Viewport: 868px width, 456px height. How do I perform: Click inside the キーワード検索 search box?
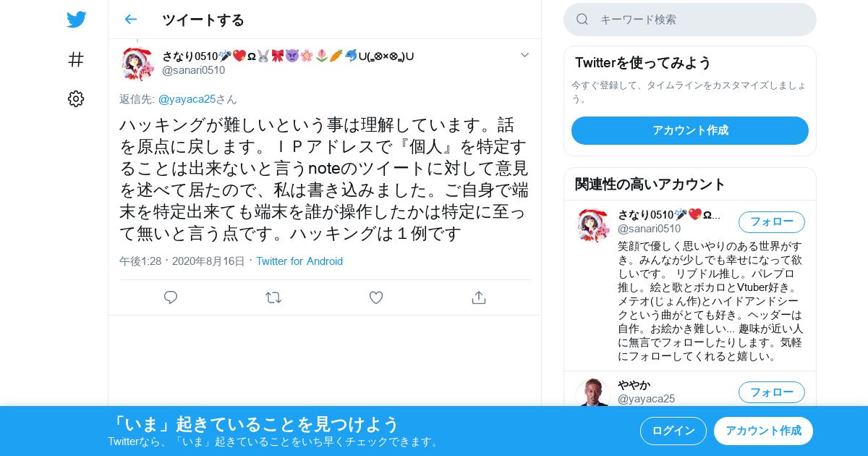[x=690, y=20]
